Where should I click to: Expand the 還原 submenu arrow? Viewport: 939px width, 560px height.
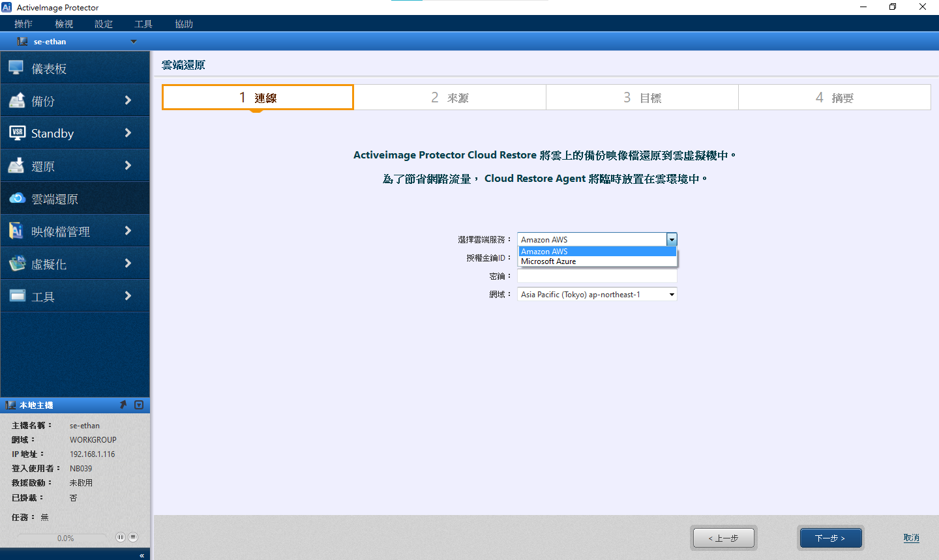[x=128, y=166]
